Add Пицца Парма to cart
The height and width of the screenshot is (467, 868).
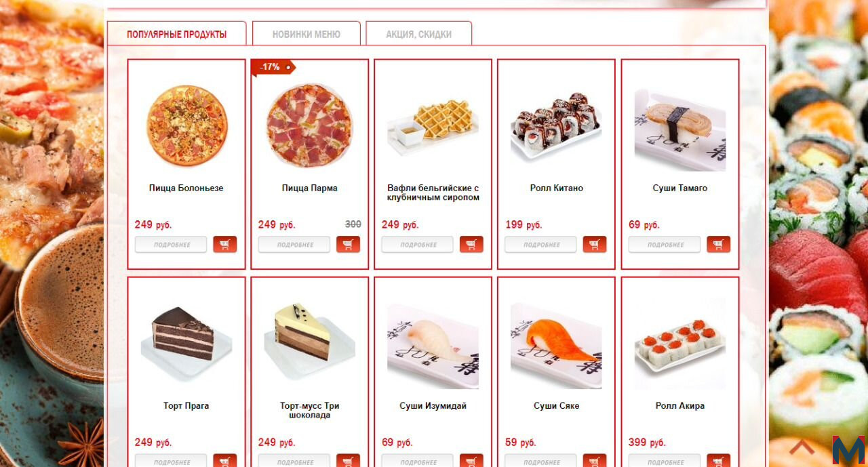[349, 245]
